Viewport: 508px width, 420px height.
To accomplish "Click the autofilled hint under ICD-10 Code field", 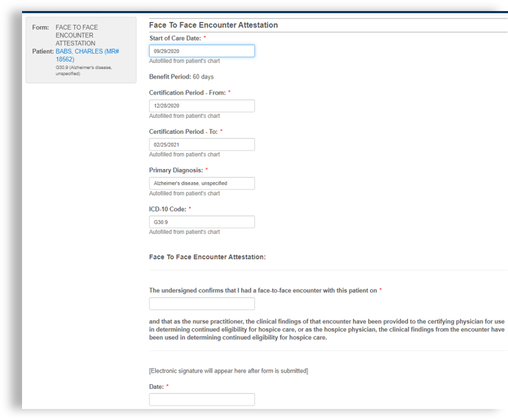I will 184,232.
